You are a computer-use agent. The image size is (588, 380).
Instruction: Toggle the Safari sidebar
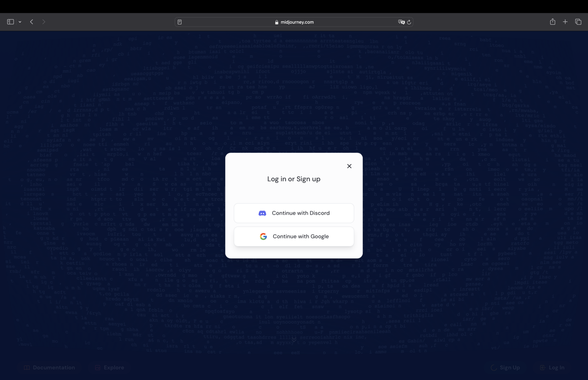(x=10, y=22)
